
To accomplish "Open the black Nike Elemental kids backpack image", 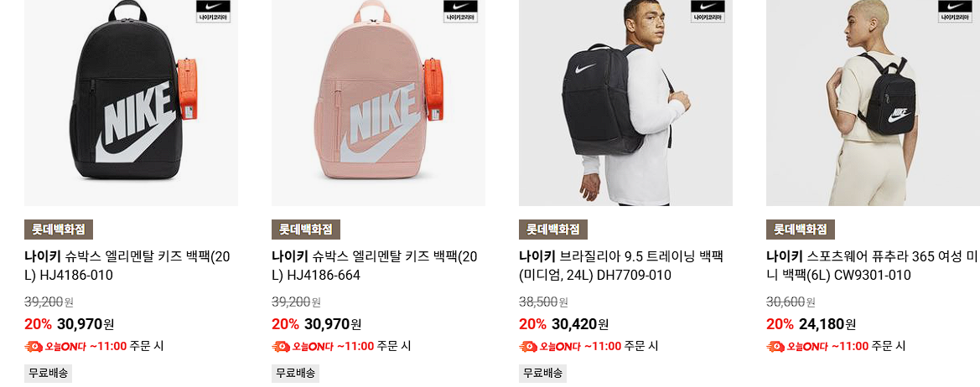I will pos(132,102).
